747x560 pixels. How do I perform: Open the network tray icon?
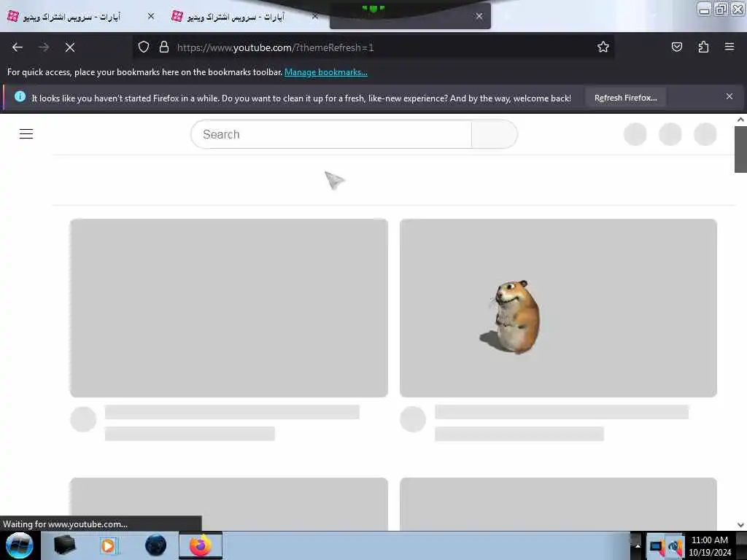click(657, 547)
